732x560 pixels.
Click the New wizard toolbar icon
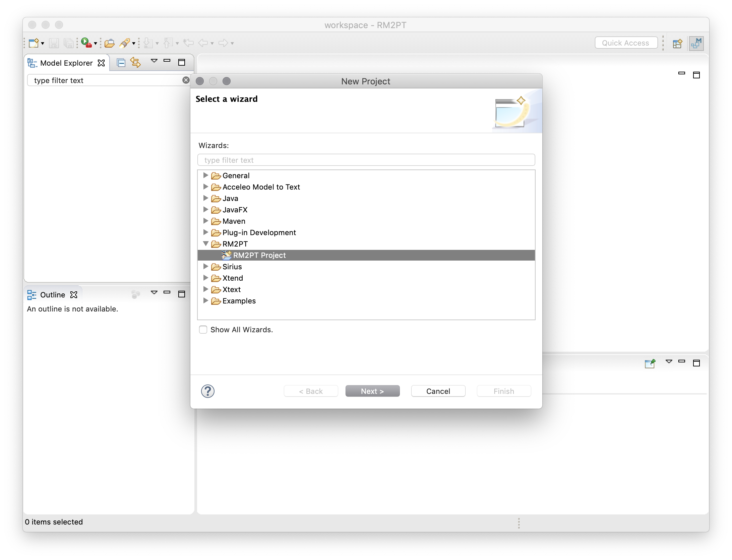point(34,43)
